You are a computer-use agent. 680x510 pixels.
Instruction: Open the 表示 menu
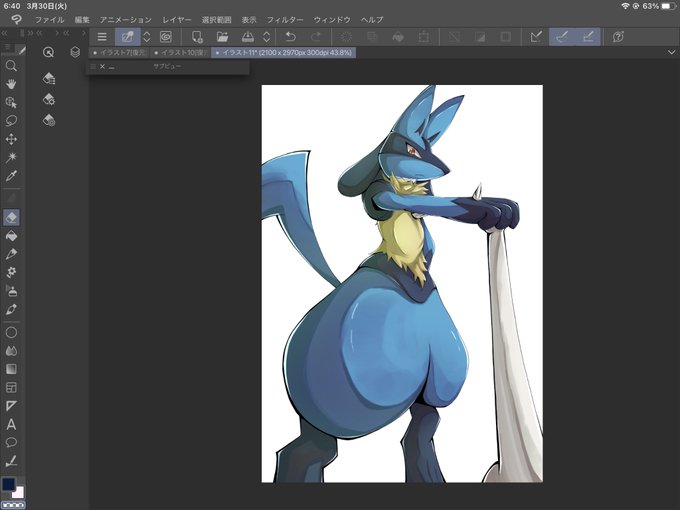pyautogui.click(x=249, y=20)
